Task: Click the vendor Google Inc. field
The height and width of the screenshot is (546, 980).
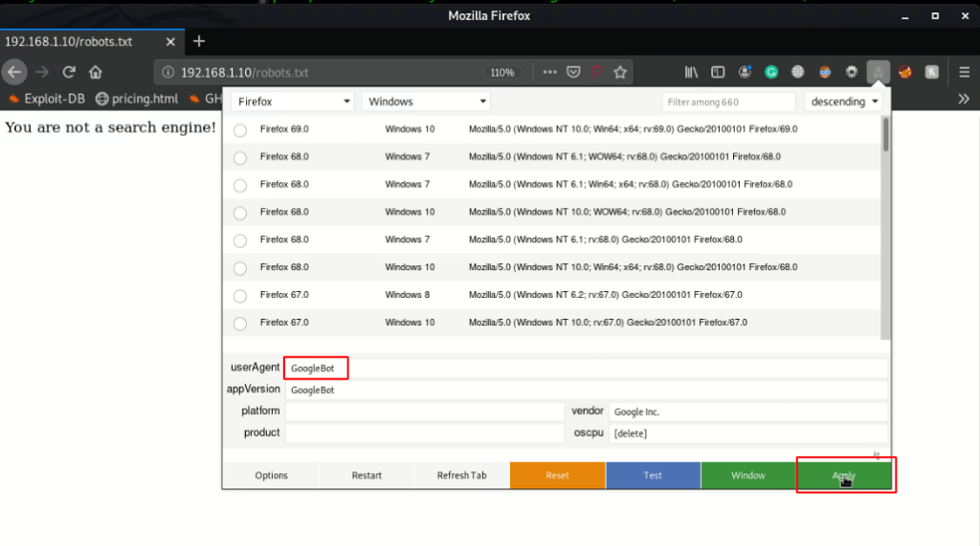Action: click(747, 412)
